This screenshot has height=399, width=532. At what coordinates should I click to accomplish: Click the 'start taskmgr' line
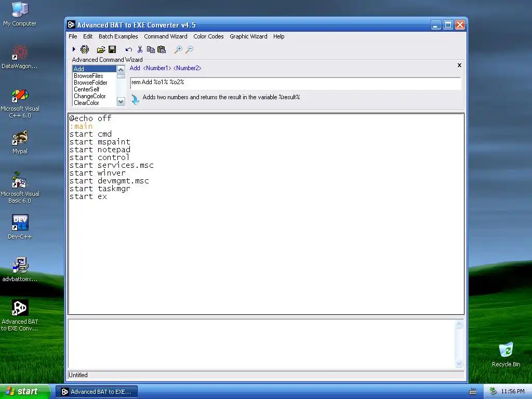(100, 189)
